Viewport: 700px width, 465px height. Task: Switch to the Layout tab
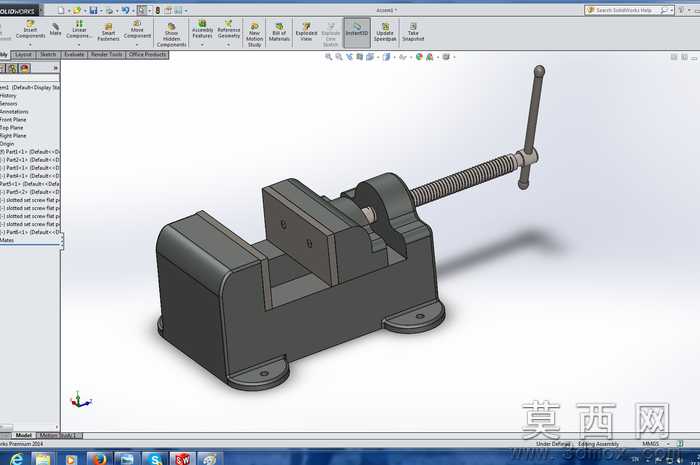[23, 54]
